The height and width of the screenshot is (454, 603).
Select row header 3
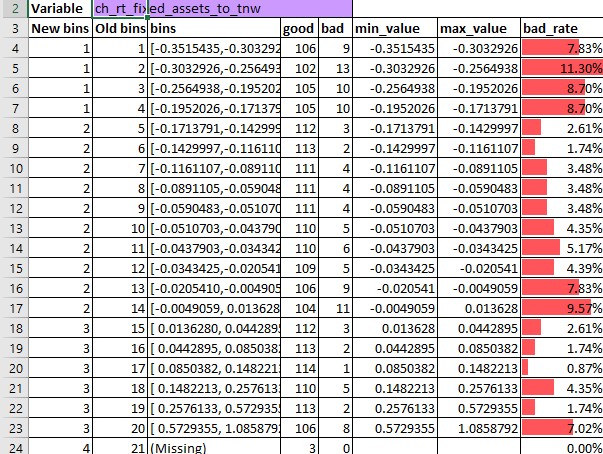pyautogui.click(x=15, y=28)
